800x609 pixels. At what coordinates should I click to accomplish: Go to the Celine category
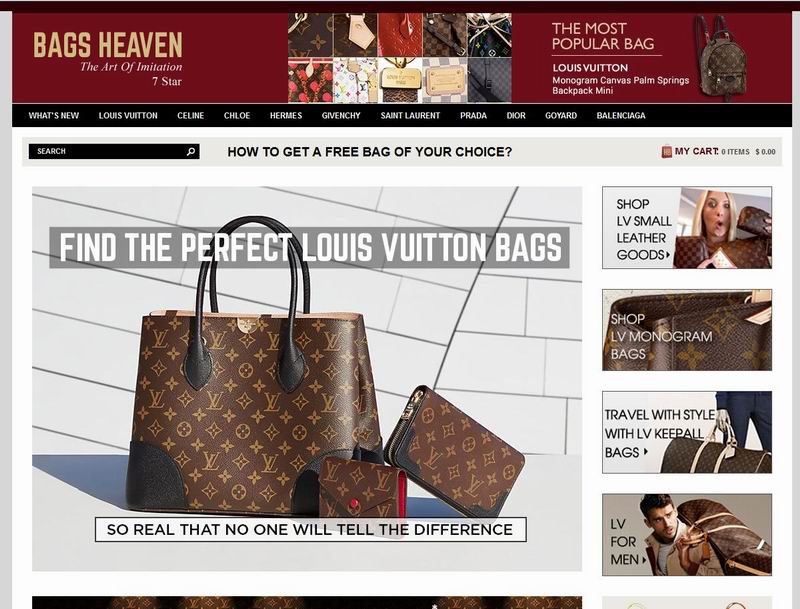point(190,116)
